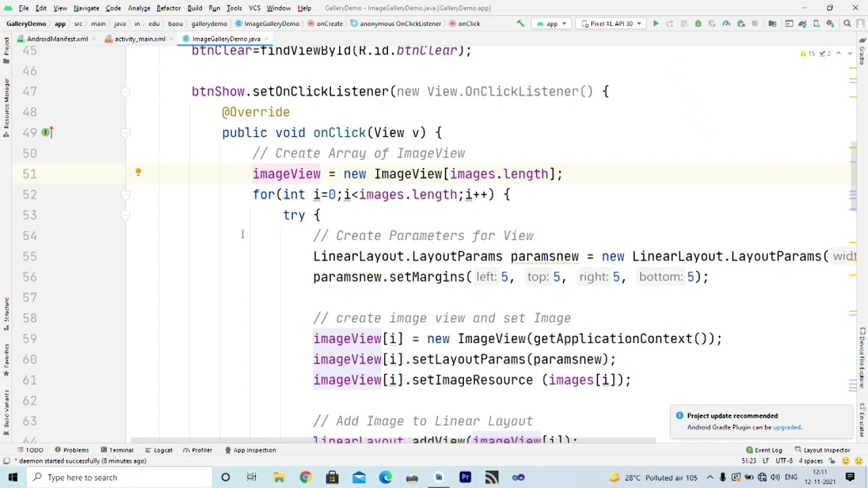Screen dimensions: 868x488
Task: Collapse the for loop fold at line 52
Action: pyautogui.click(x=125, y=195)
